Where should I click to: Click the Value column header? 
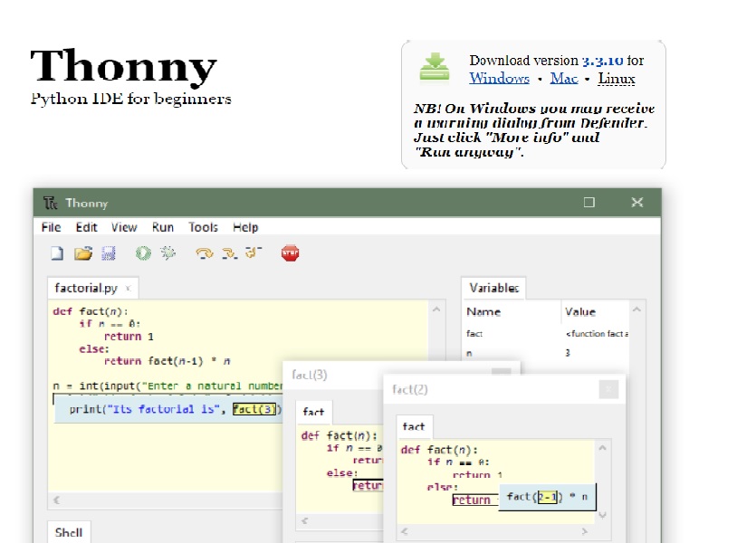(x=580, y=311)
